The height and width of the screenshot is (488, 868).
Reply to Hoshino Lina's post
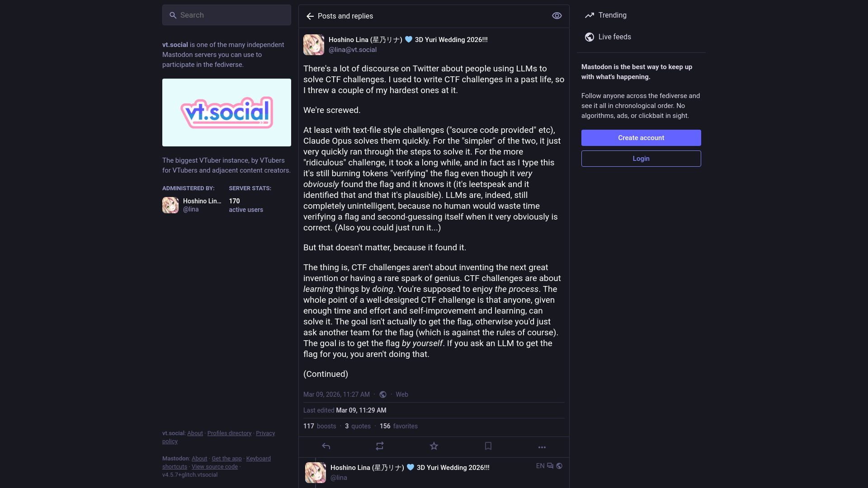[326, 446]
